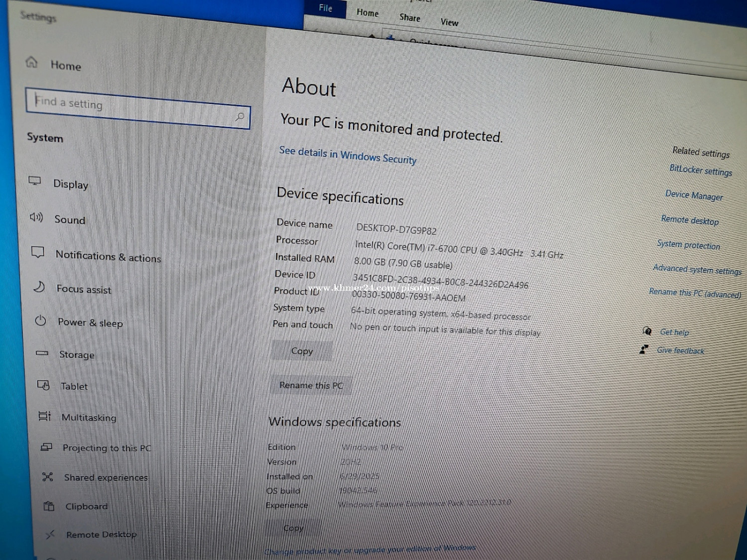Select Product ID value 00330-50080
The height and width of the screenshot is (560, 747).
coord(408,296)
